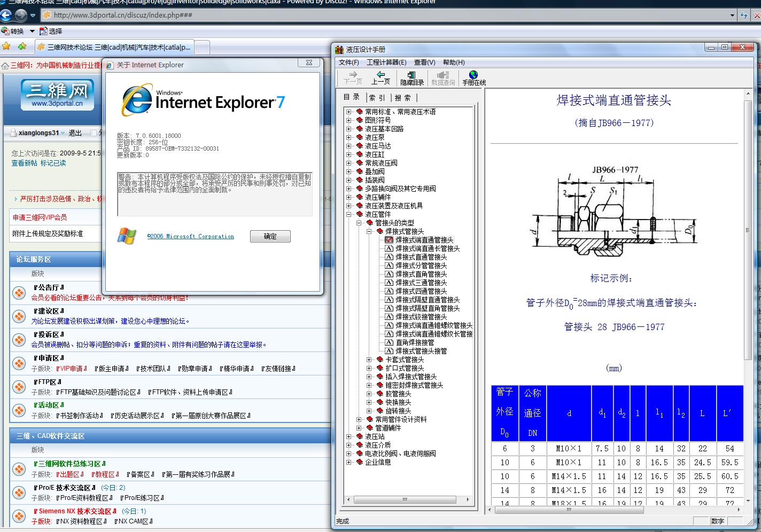Click the 申请区 forum status icon
The height and width of the screenshot is (532, 761).
(19, 363)
